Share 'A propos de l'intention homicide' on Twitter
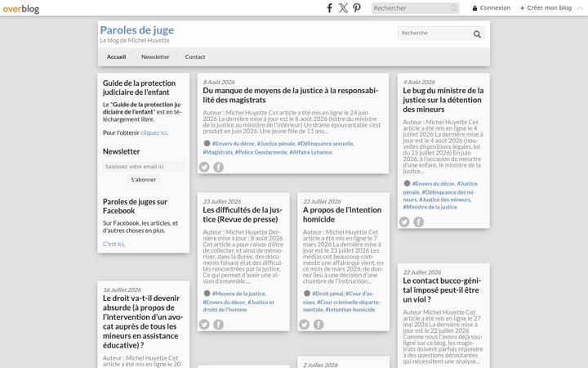 point(304,325)
